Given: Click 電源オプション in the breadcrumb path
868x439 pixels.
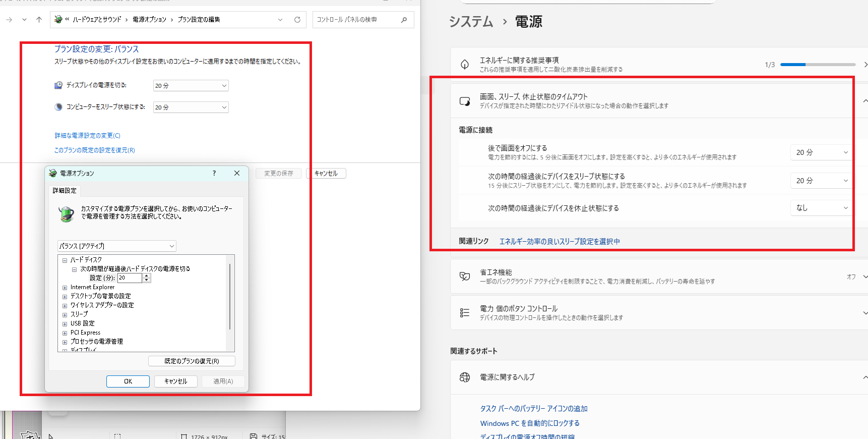Looking at the screenshot, I should pos(149,20).
